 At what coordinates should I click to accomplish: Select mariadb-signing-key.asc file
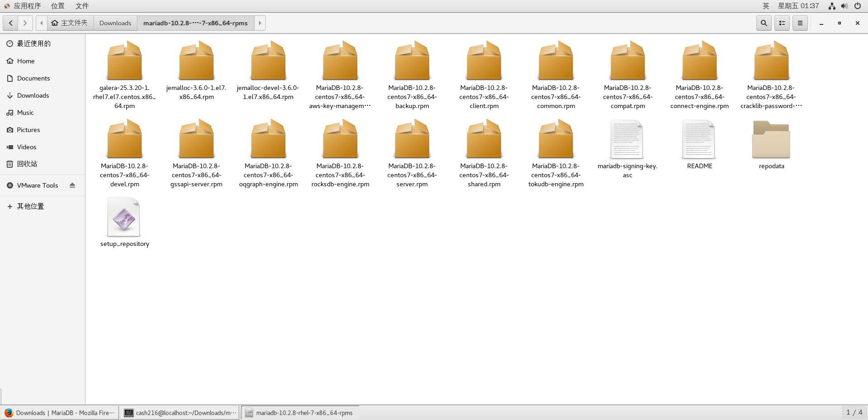point(627,149)
